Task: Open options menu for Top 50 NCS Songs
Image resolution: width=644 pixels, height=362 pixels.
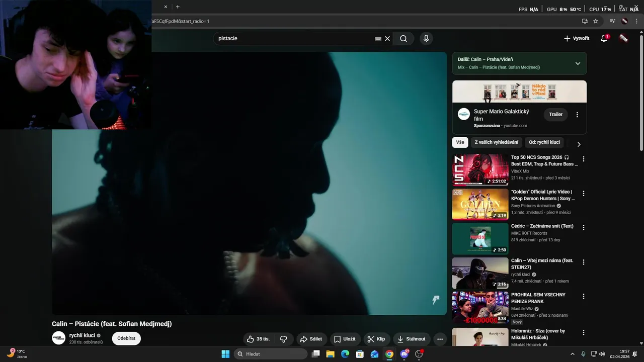Action: point(584,159)
